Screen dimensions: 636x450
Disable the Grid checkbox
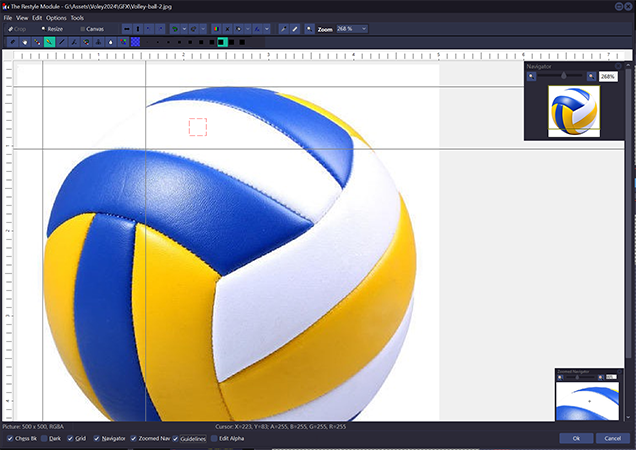pyautogui.click(x=70, y=438)
